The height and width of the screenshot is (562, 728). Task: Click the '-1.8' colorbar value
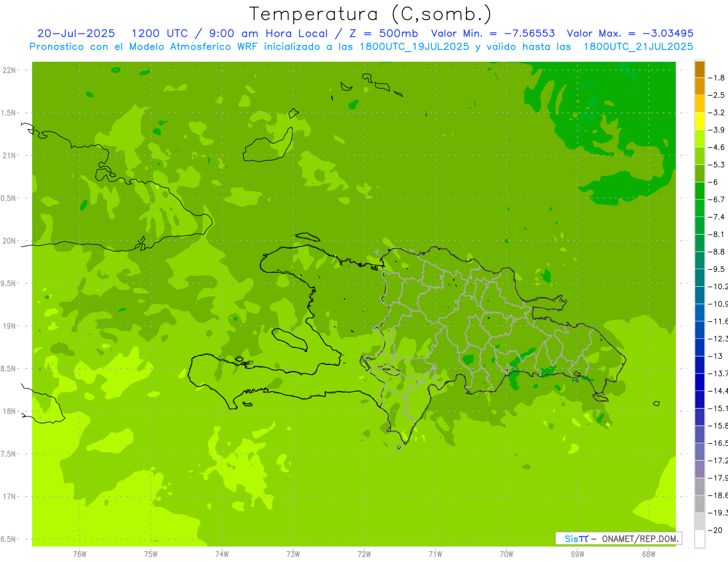pyautogui.click(x=717, y=78)
